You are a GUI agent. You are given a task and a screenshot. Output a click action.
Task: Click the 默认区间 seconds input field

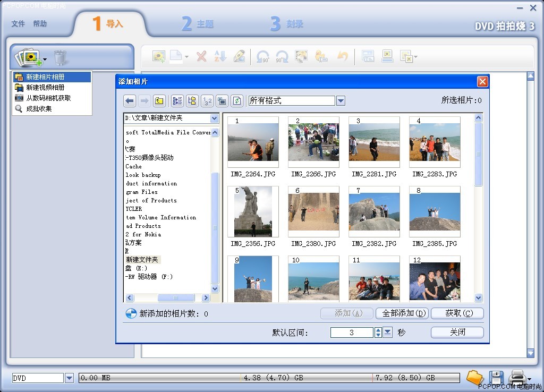pos(352,333)
